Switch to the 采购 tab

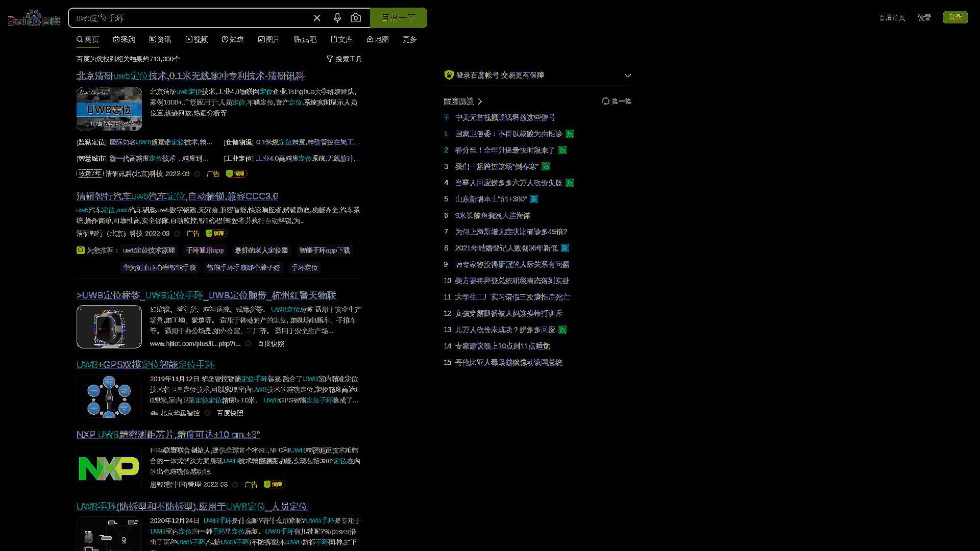124,39
